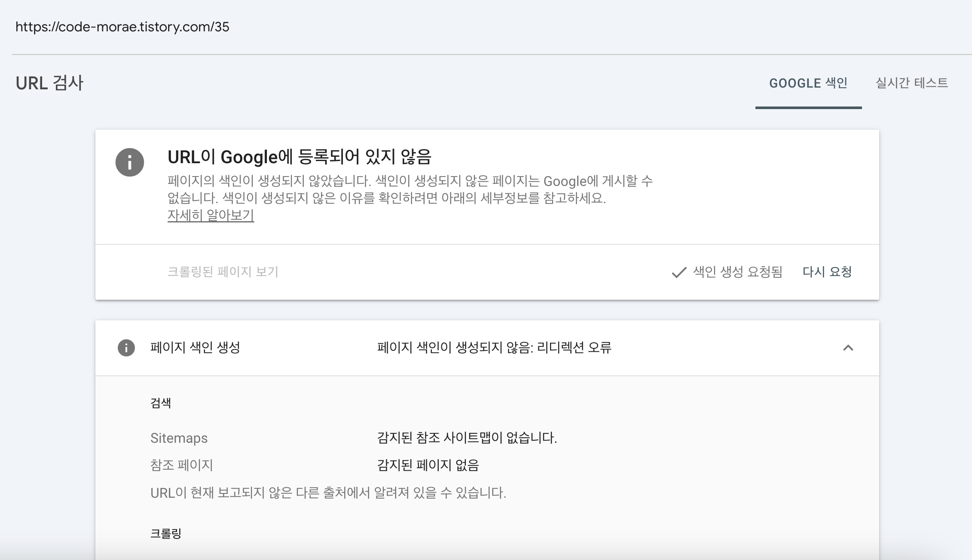Click the 감지된 참조 사이트맵이 없습니다 value
The height and width of the screenshot is (560, 972).
(467, 438)
